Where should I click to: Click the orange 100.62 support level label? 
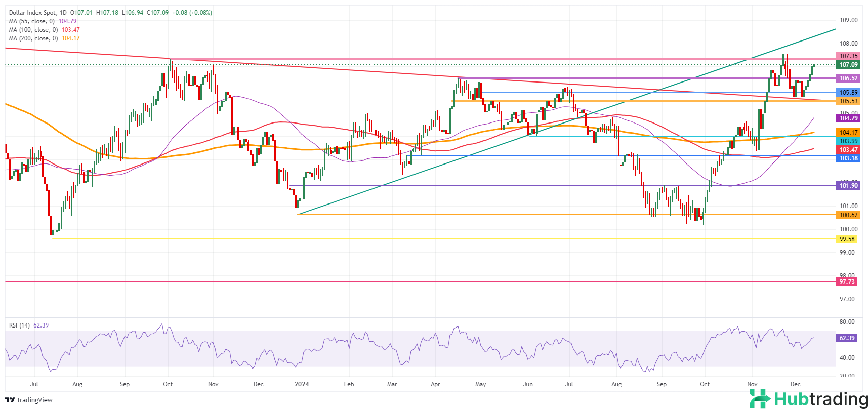point(848,215)
